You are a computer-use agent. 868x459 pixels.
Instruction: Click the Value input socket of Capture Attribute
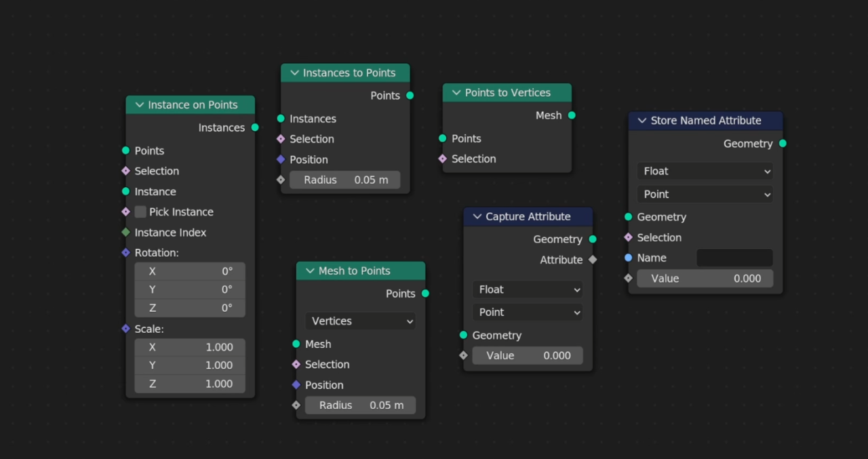(x=463, y=355)
